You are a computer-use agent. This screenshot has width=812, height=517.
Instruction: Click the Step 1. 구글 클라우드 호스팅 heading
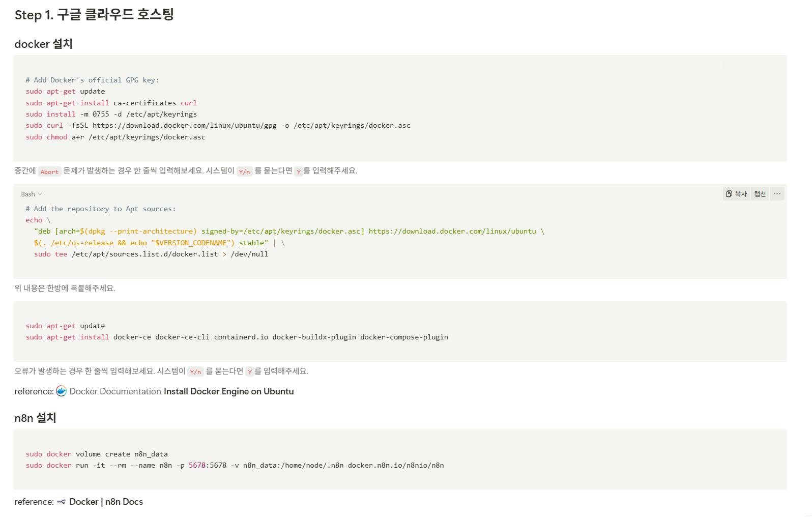coord(94,15)
